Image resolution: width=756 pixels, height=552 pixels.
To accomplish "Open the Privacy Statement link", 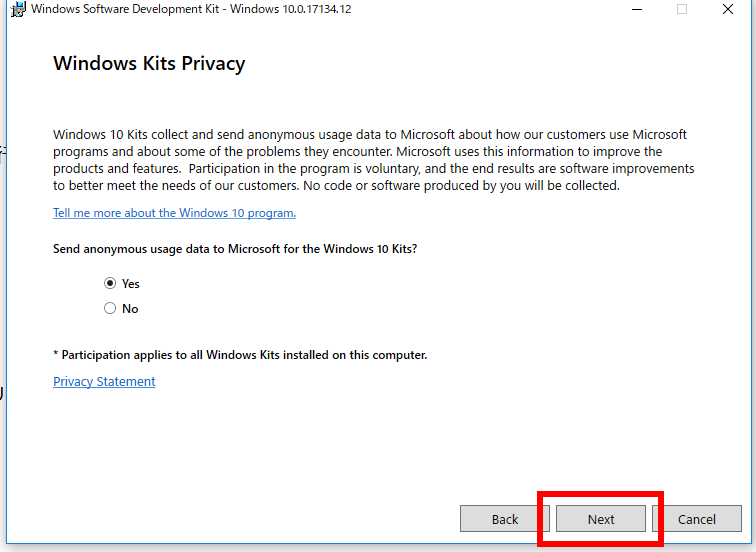I will point(104,382).
